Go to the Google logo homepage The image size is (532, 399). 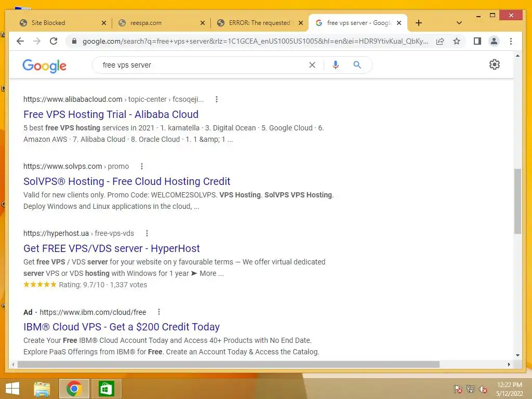click(x=45, y=66)
